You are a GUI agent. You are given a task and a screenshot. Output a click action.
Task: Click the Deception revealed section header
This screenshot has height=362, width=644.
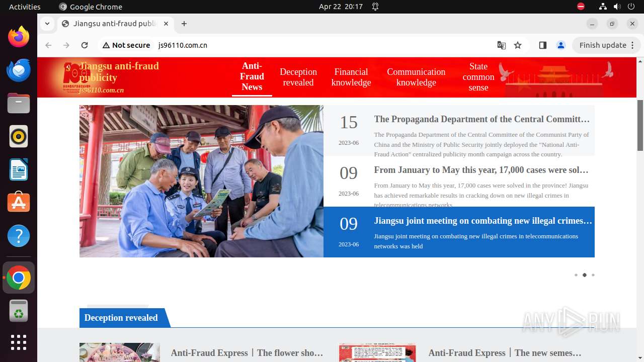(x=121, y=318)
